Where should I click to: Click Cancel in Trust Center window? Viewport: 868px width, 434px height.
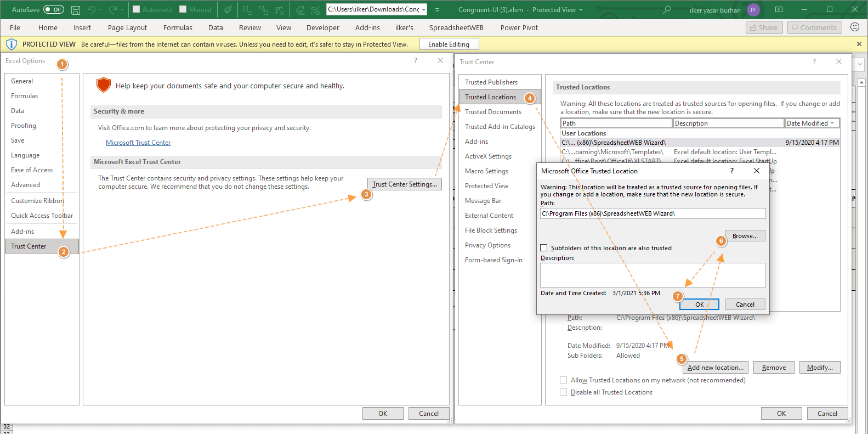tap(827, 414)
